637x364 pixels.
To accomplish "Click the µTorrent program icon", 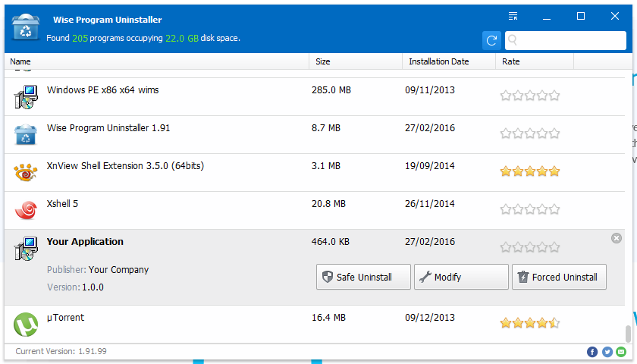I will click(x=26, y=325).
